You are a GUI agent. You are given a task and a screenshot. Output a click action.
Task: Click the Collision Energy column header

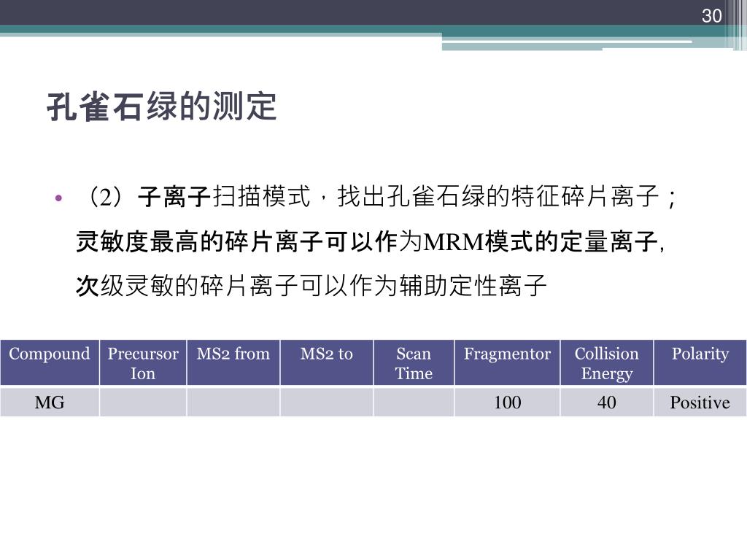tap(606, 362)
